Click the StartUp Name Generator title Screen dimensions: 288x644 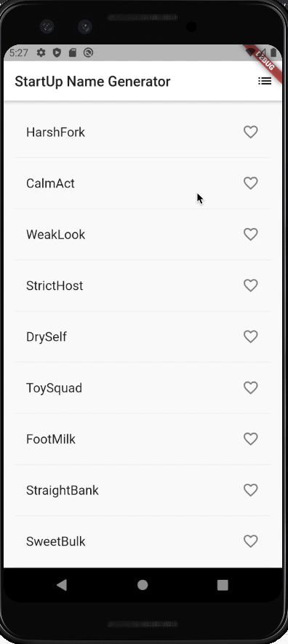tap(92, 82)
